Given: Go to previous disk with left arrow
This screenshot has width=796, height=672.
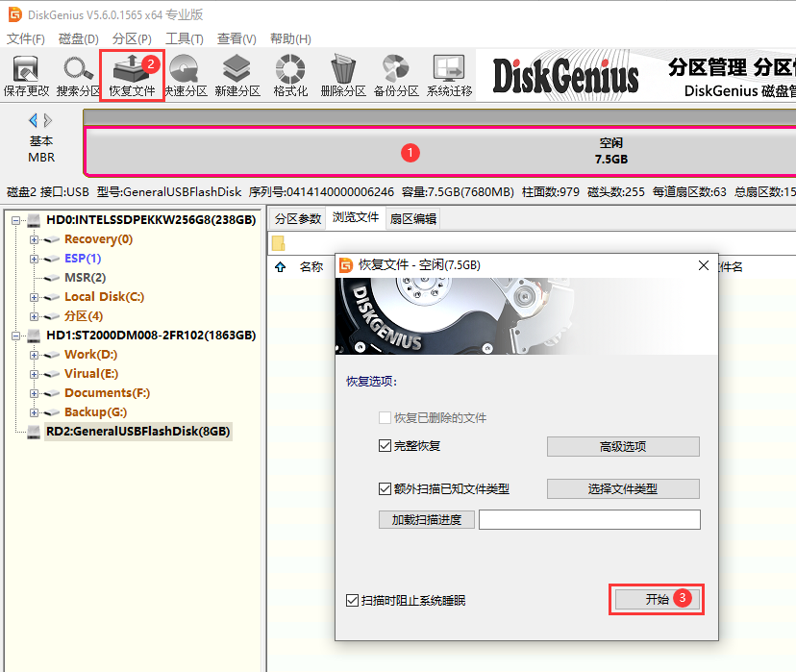Looking at the screenshot, I should pos(33,120).
